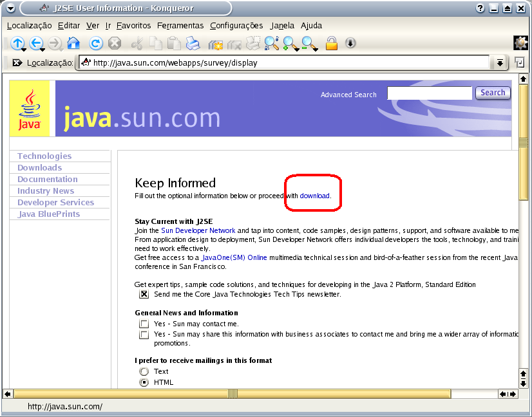Open the Ir menu

(108, 26)
